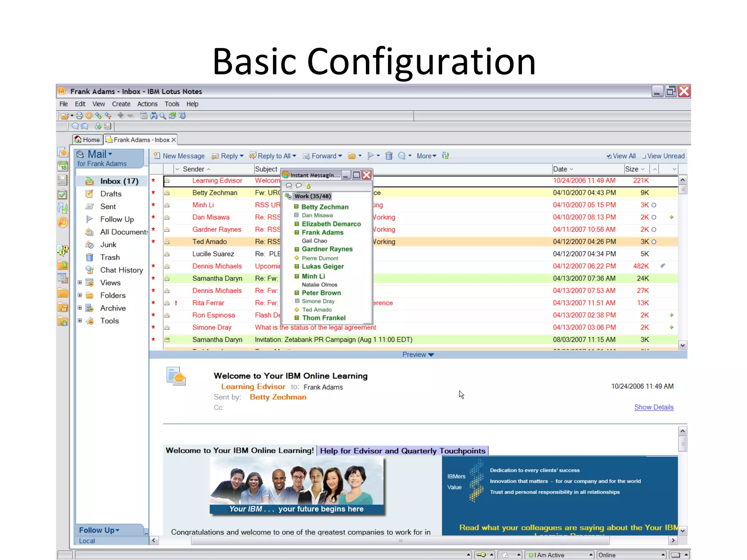Click the Junk folder icon

[90, 245]
